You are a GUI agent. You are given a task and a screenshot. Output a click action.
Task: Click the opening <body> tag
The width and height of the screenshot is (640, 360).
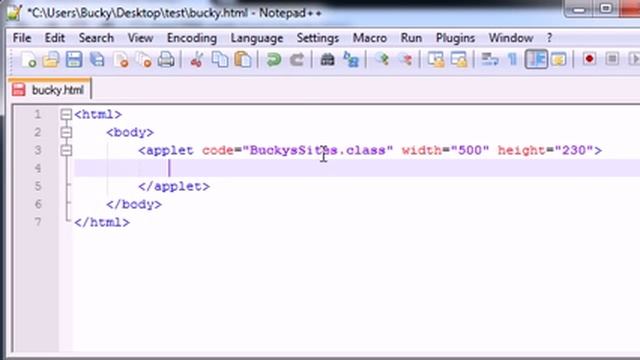(x=130, y=132)
